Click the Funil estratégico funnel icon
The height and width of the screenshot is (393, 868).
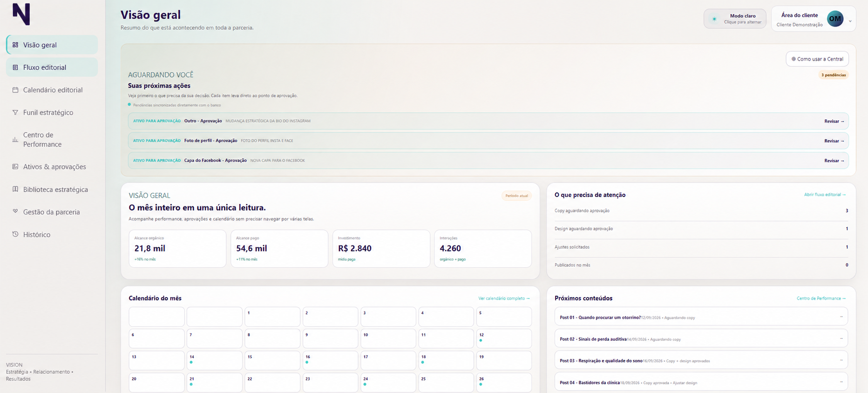[15, 113]
